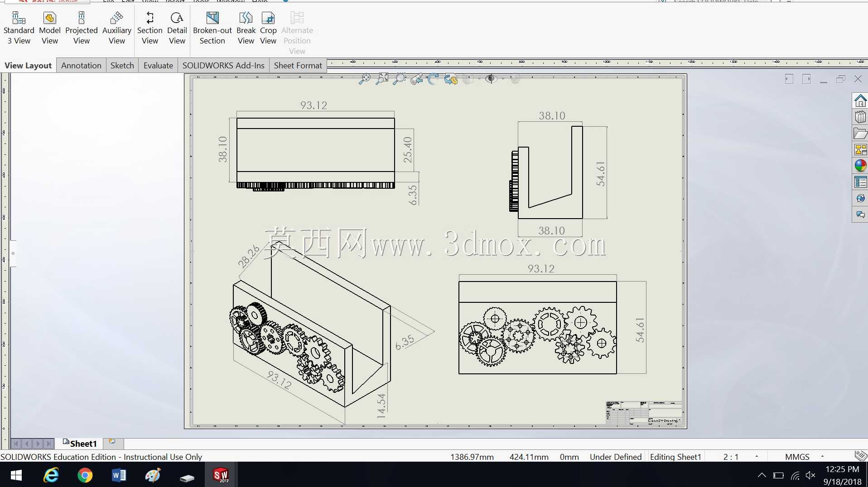Click the Zoom to Selection magnifier
Screen dimensions: 868x487
(x=399, y=79)
